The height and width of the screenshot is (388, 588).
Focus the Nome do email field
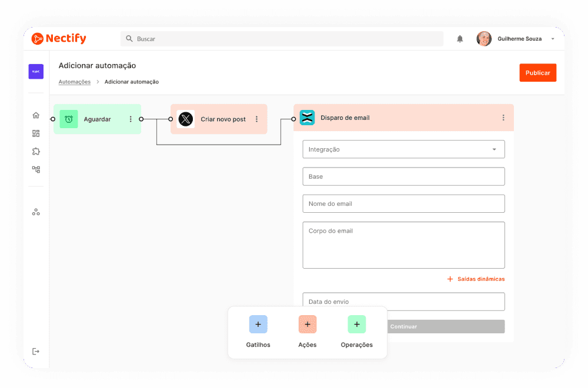[x=403, y=203]
